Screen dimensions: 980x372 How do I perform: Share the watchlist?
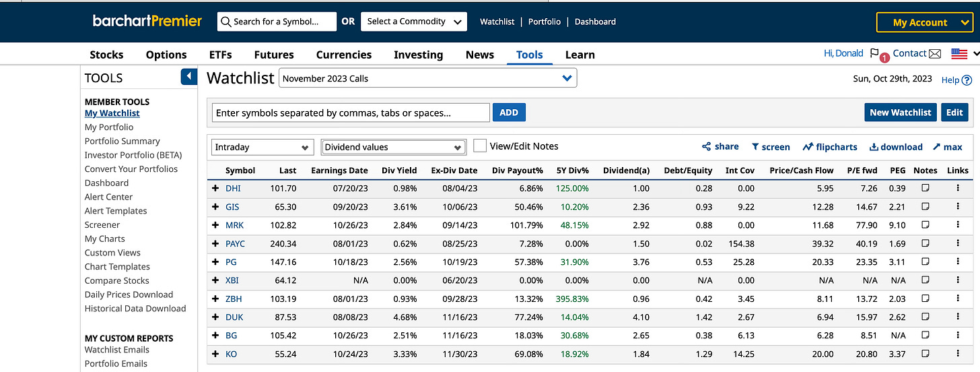(x=720, y=147)
